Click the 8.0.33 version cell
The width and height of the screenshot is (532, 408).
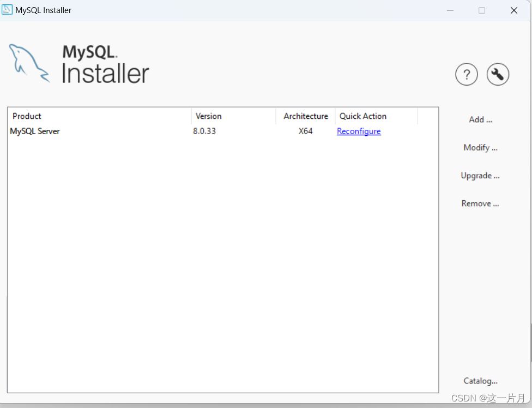pos(204,131)
